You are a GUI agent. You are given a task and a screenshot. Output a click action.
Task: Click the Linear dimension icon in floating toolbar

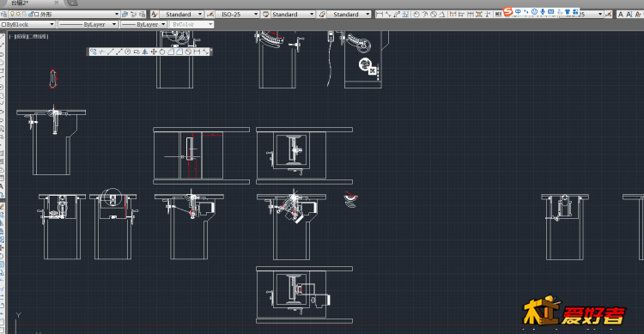(197, 52)
